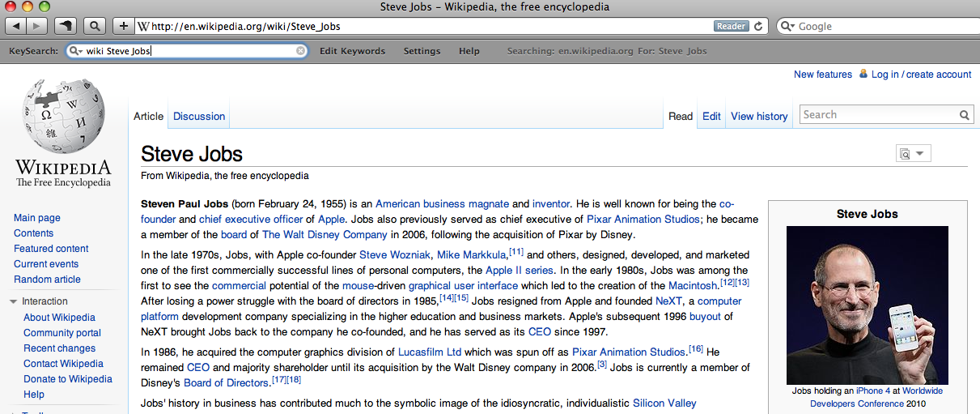Open KeySearch Help
This screenshot has height=414, width=980.
(469, 50)
